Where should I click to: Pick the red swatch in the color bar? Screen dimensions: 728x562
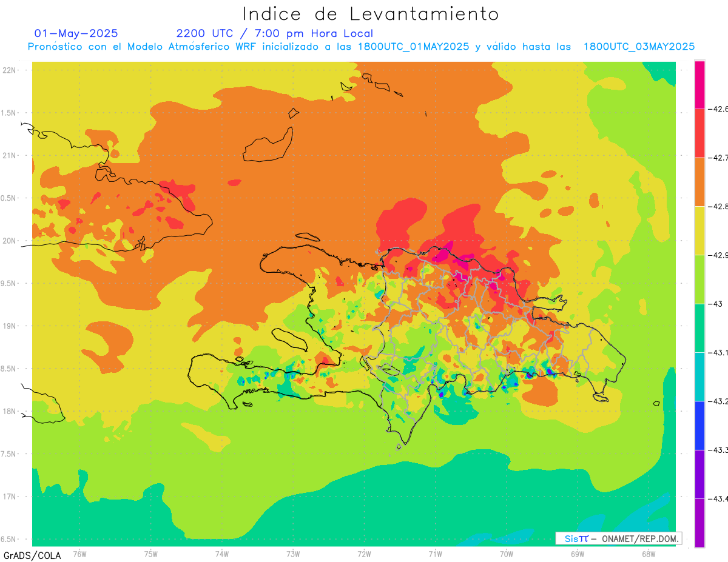[699, 133]
